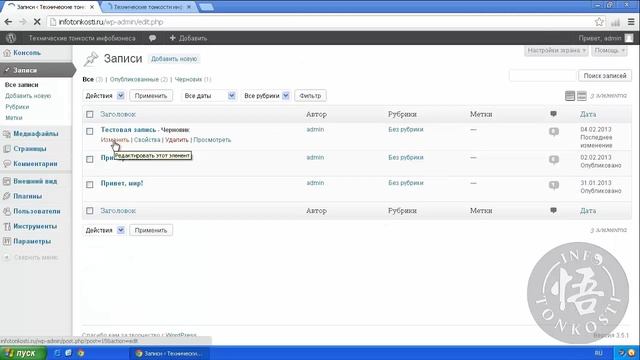This screenshot has width=640, height=360.
Task: Click the Chrome quick launch icon in taskbar
Action: (80, 353)
